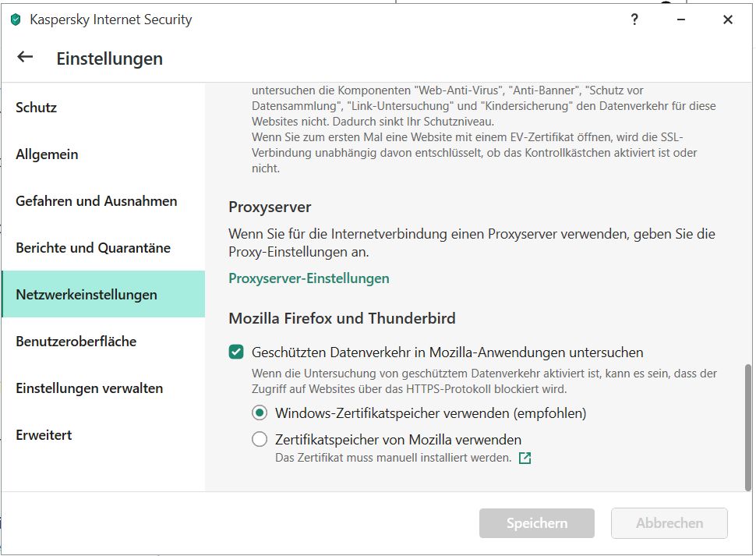The width and height of the screenshot is (756, 556).
Task: Go to Einstellungen verwalten
Action: click(103, 388)
